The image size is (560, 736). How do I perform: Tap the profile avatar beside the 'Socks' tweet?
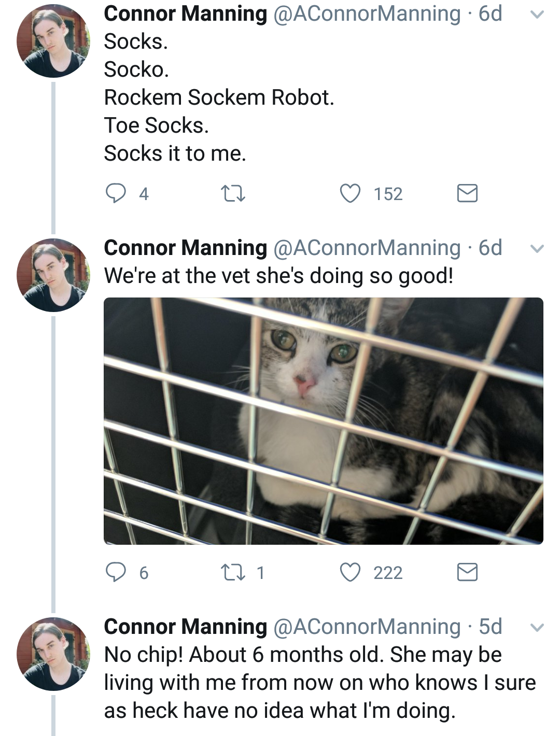pos(53,41)
